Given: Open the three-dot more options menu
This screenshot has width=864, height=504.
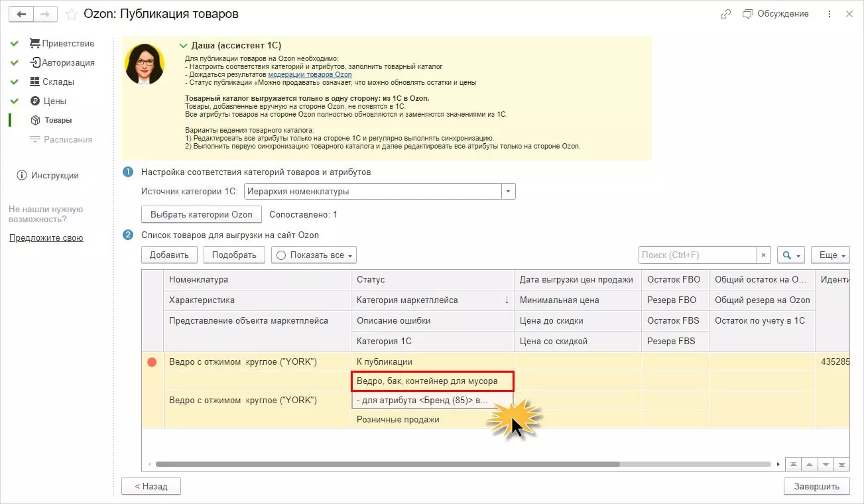Looking at the screenshot, I should coord(830,14).
